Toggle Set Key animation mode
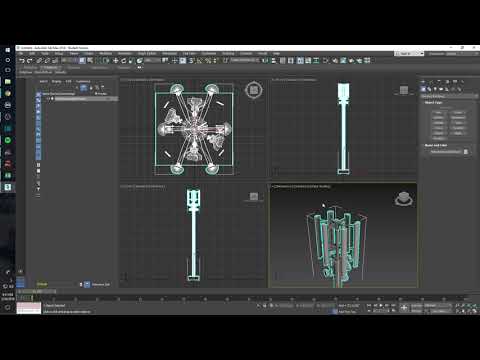This screenshot has width=480, height=360. pos(417,311)
